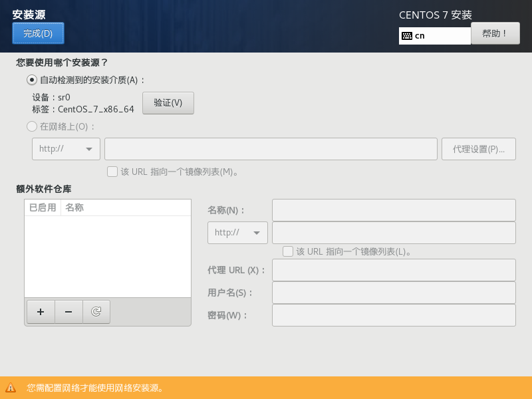This screenshot has height=399, width=532.
Task: Open 代理设置(P)... proxy settings button
Action: [478, 149]
